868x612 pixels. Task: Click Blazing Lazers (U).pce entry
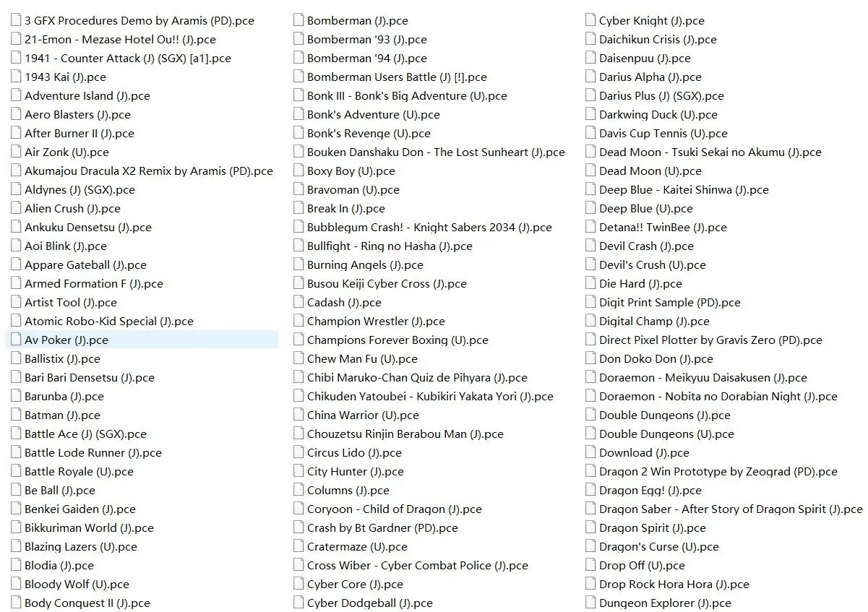(x=80, y=546)
